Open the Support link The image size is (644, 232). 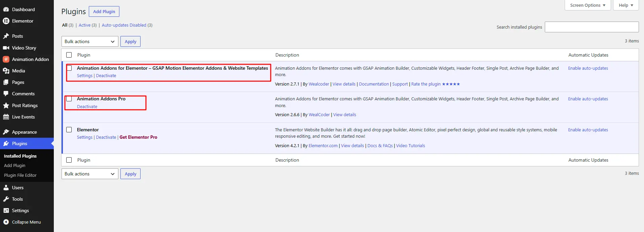tap(400, 84)
